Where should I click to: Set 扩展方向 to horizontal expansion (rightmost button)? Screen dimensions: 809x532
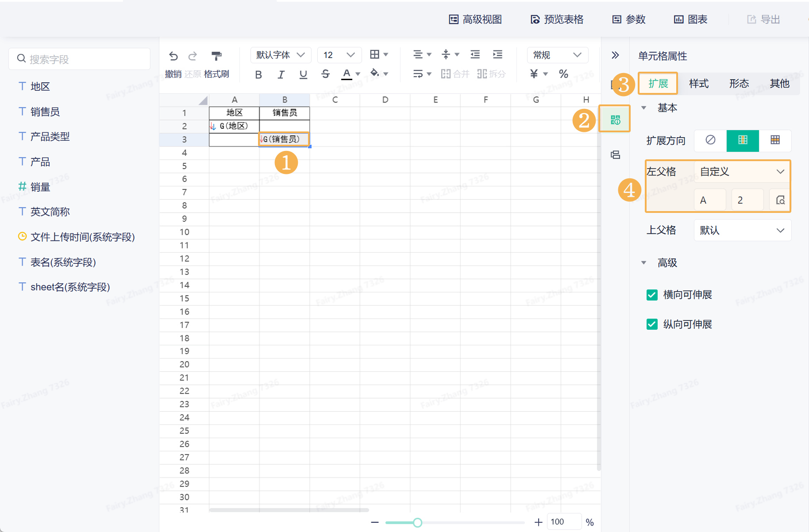click(775, 140)
